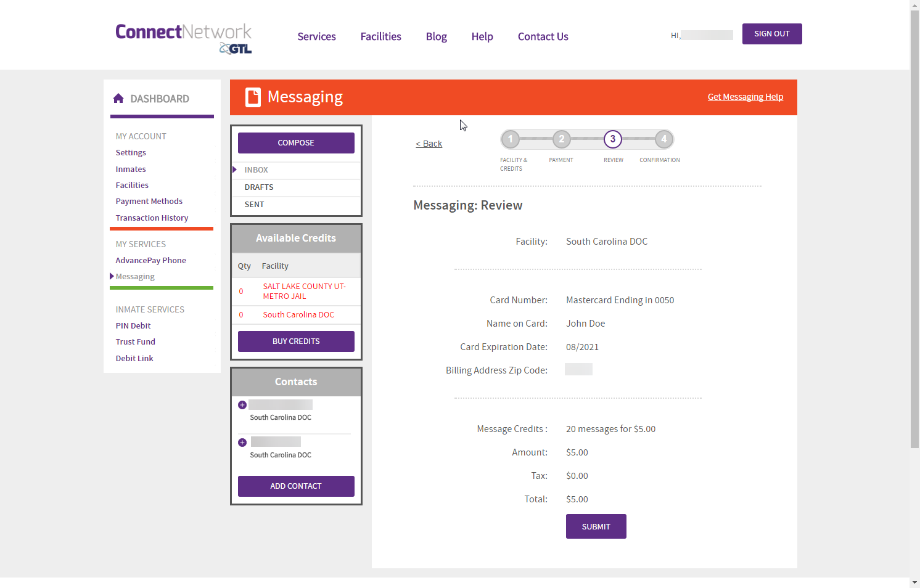Open Inmates in sidebar
The image size is (920, 588).
(x=131, y=169)
